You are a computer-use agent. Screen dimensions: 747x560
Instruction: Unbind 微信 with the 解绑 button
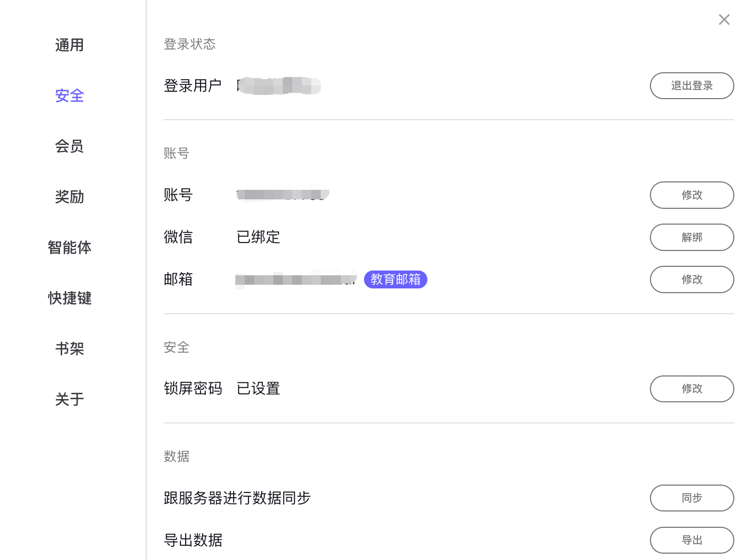(x=692, y=237)
